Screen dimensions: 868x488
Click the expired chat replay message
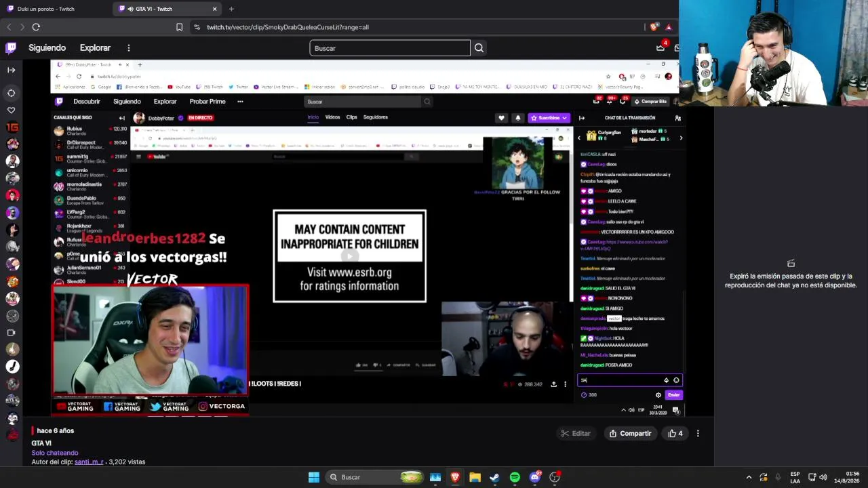tap(791, 281)
